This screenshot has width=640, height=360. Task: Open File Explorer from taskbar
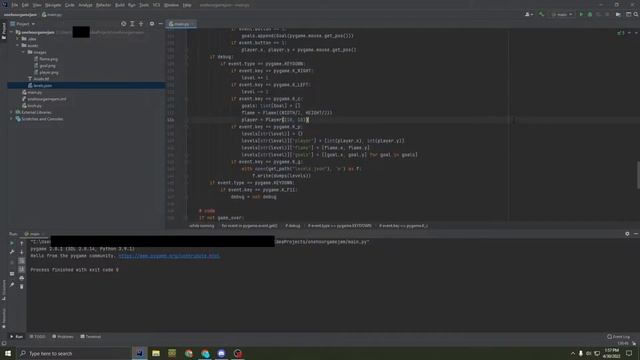(x=156, y=353)
